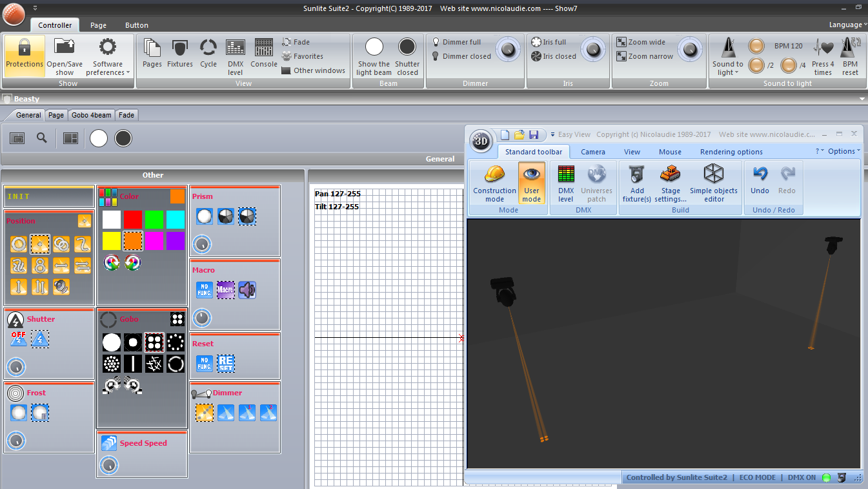Open the Cycle view

tap(208, 53)
